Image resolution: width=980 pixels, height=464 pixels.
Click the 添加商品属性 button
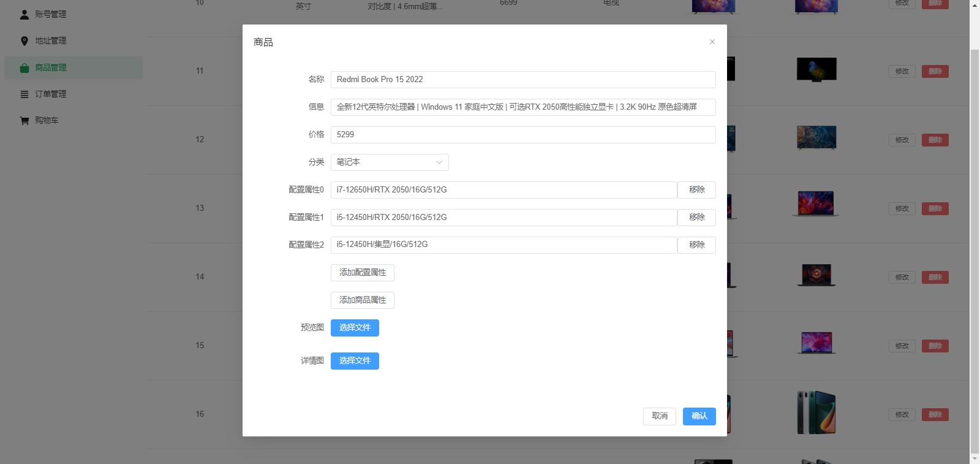click(x=363, y=300)
